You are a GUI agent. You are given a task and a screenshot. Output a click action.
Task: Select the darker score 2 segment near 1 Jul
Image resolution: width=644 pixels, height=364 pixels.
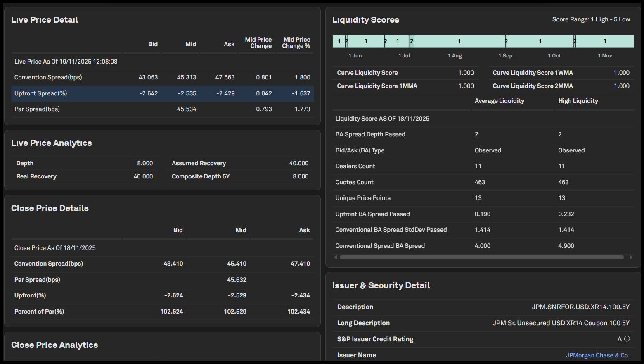pos(411,41)
